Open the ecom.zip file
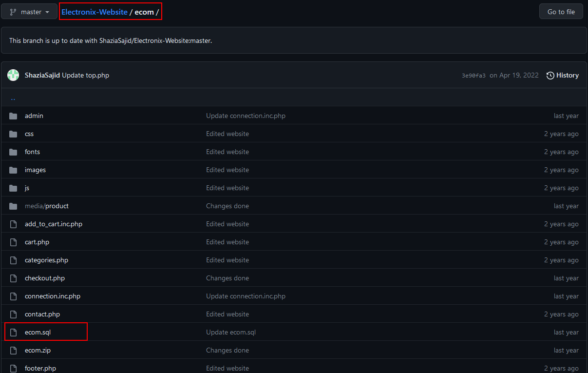The height and width of the screenshot is (373, 588). point(38,351)
